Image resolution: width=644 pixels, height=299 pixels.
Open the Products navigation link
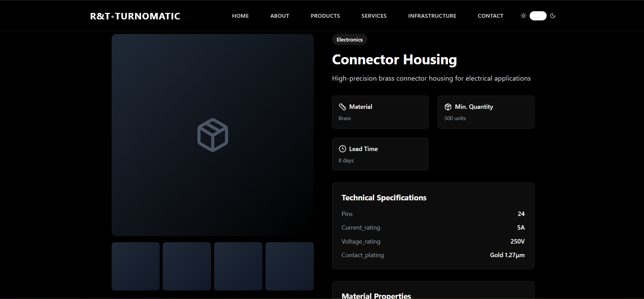[325, 16]
